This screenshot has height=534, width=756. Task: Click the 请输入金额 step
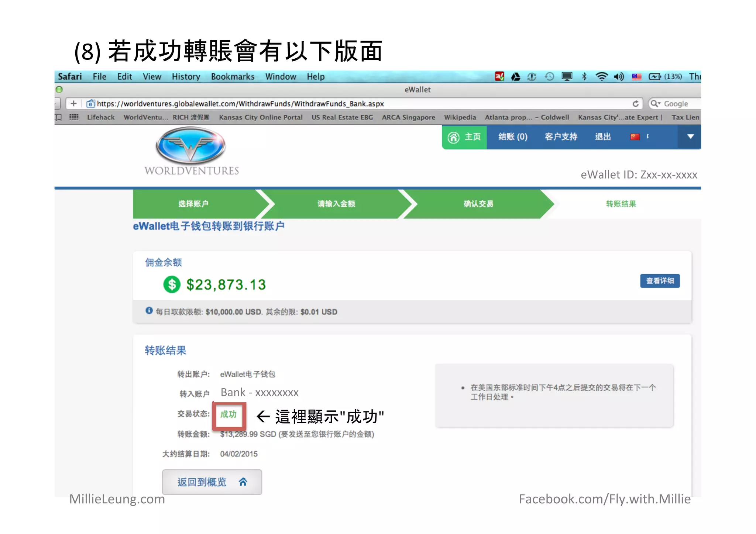coord(336,204)
